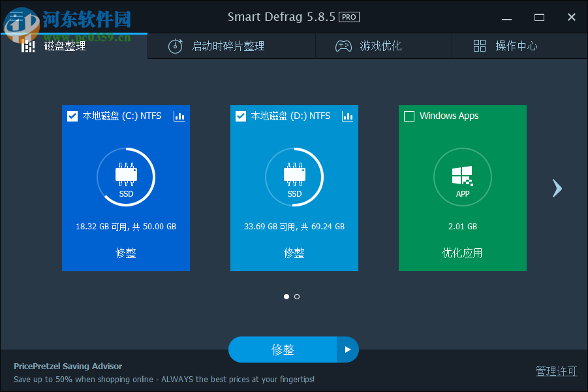Click the fragmentation chart icon on drive C:
Screen dimensions: 588x392
coord(179,116)
